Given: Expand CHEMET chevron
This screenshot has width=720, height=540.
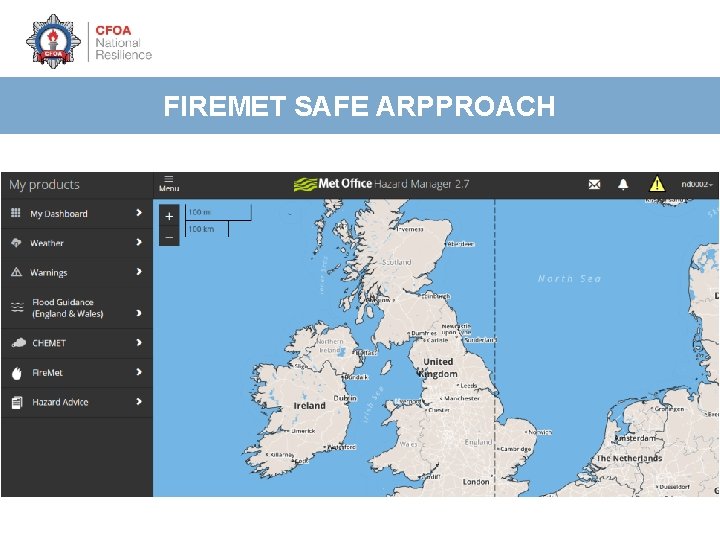Looking at the screenshot, I should (139, 342).
